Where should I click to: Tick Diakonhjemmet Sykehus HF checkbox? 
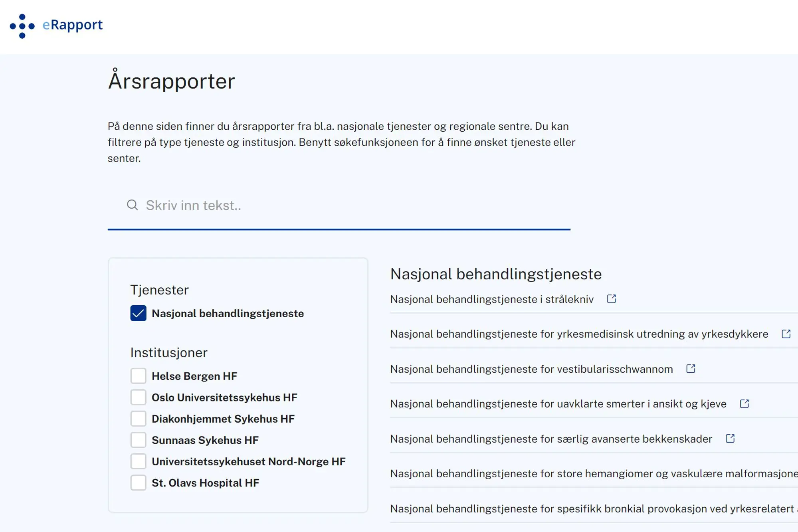click(x=138, y=419)
